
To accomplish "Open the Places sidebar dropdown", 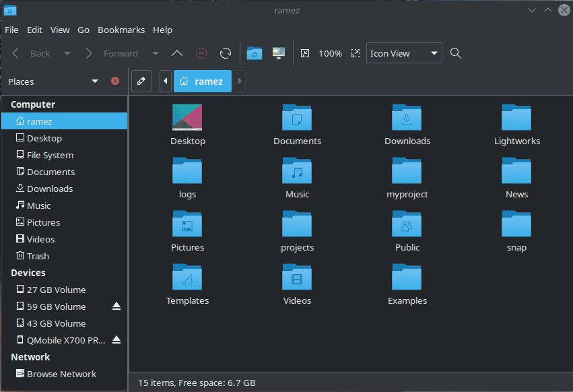I will pos(95,81).
